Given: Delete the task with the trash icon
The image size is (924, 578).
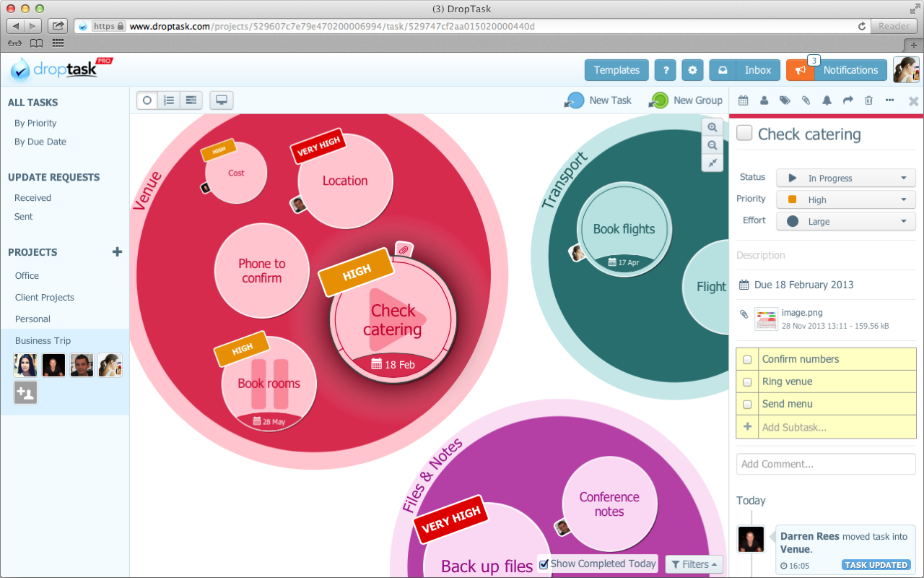Looking at the screenshot, I should point(868,100).
